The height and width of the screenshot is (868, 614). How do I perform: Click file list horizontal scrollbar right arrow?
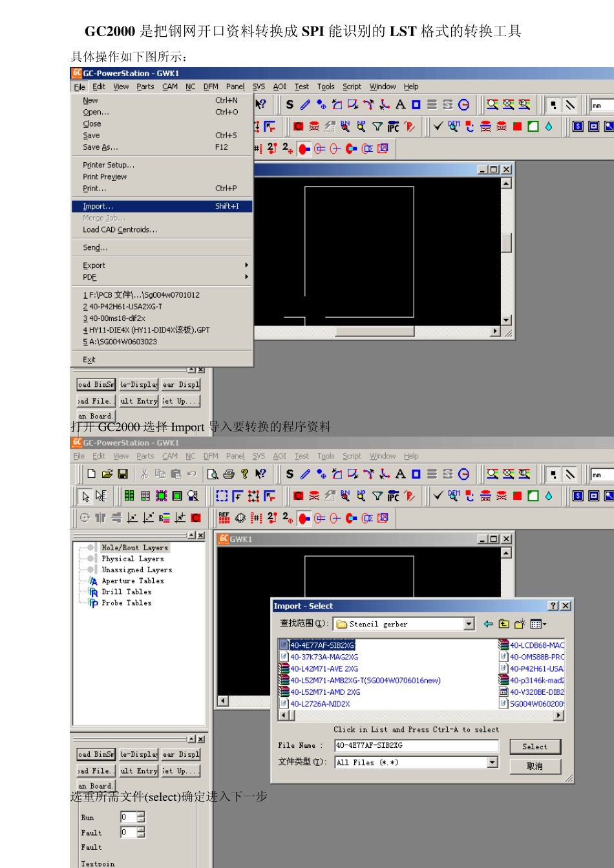tap(559, 716)
